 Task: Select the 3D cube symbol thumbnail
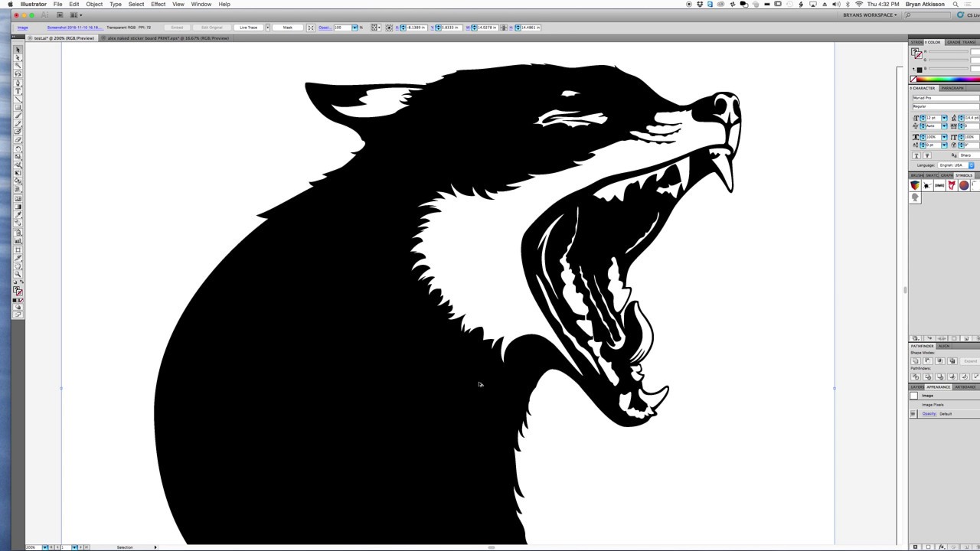(x=915, y=185)
